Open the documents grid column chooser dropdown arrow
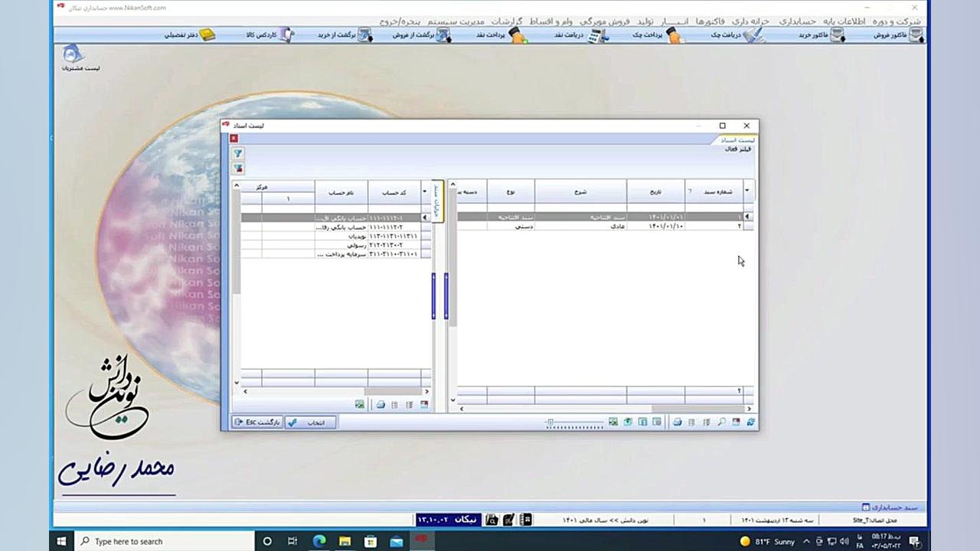The width and height of the screenshot is (980, 551). point(748,191)
